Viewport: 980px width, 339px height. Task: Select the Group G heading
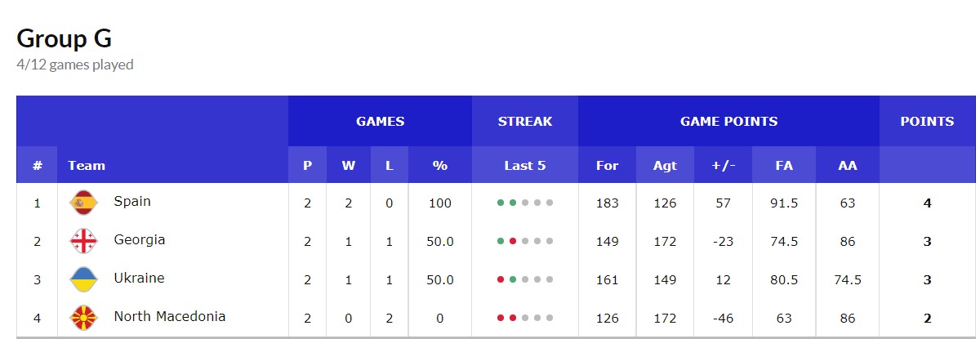coord(65,38)
